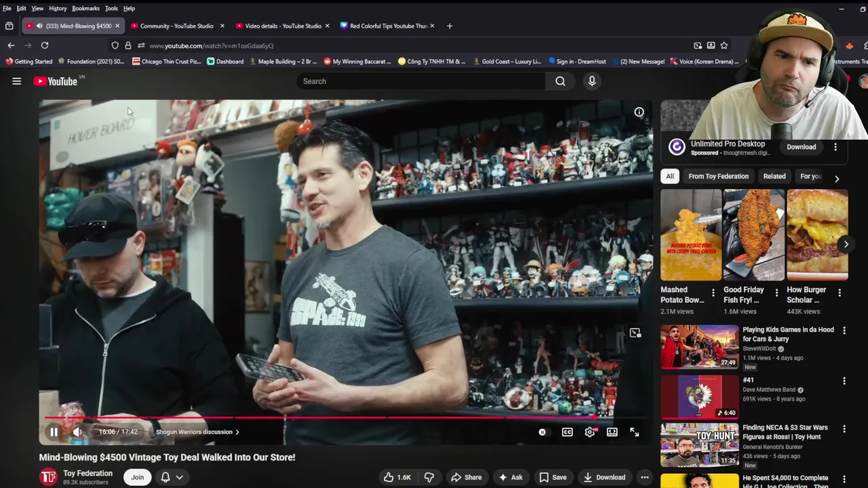This screenshot has width=868, height=488.
Task: Focus the YouTube Search field
Action: click(x=420, y=81)
